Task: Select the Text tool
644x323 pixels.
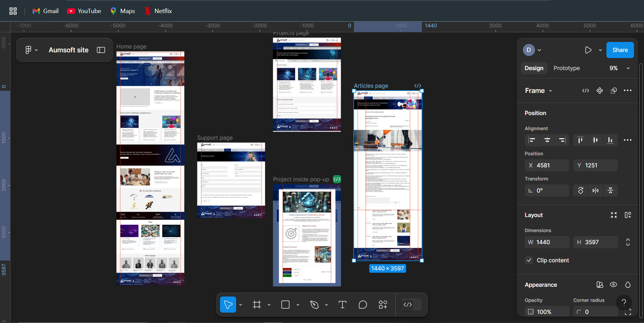Action: pyautogui.click(x=342, y=305)
